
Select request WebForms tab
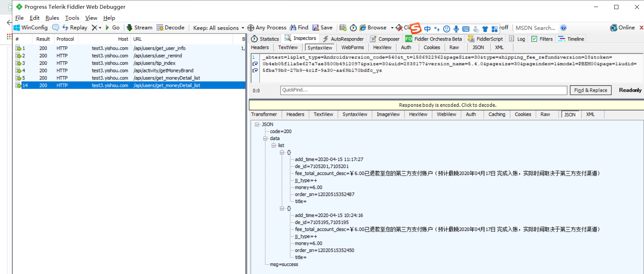pyautogui.click(x=352, y=47)
